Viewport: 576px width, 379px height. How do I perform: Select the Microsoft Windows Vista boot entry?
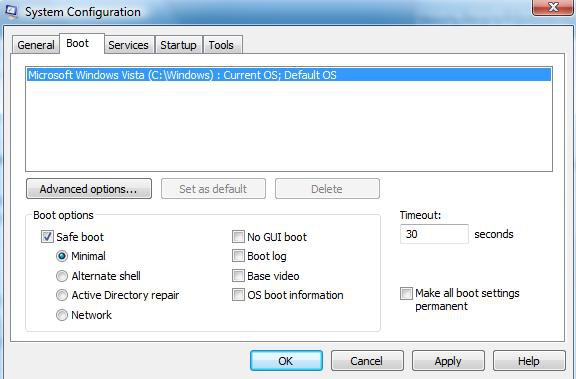click(289, 75)
